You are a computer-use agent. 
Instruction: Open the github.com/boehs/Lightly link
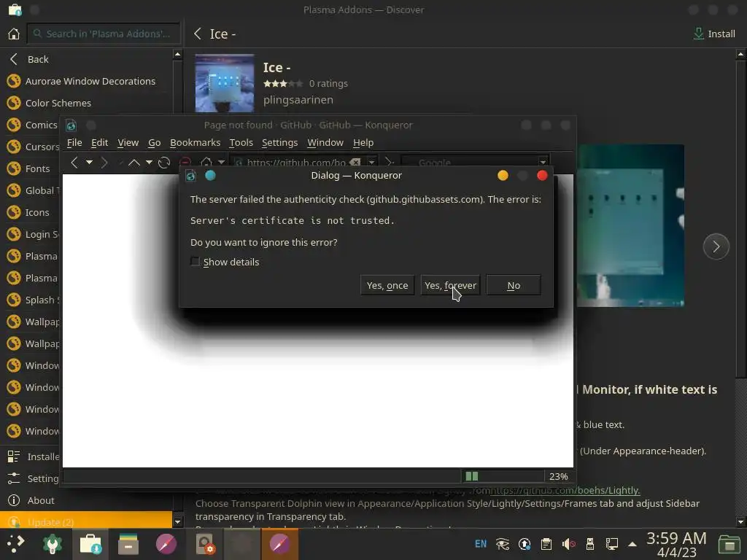[x=565, y=490]
